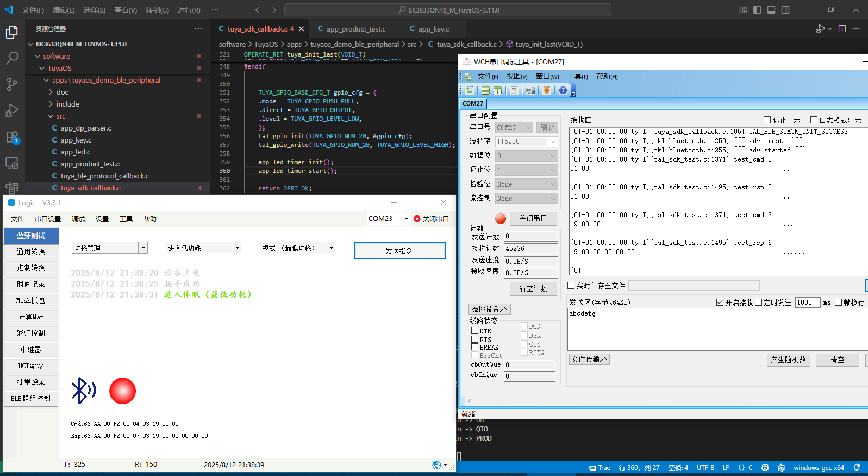Toggle the 实时保存至文件 checkbox

tap(571, 286)
